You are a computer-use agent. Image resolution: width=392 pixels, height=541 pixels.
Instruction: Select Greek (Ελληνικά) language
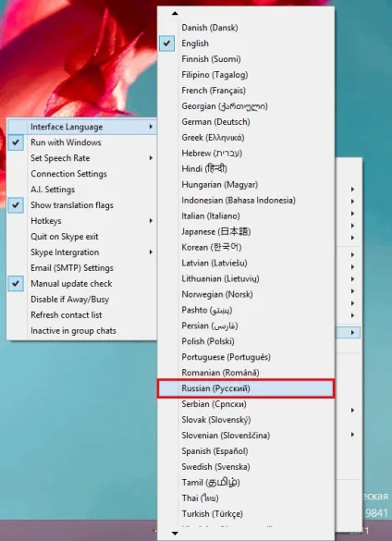tap(246, 138)
